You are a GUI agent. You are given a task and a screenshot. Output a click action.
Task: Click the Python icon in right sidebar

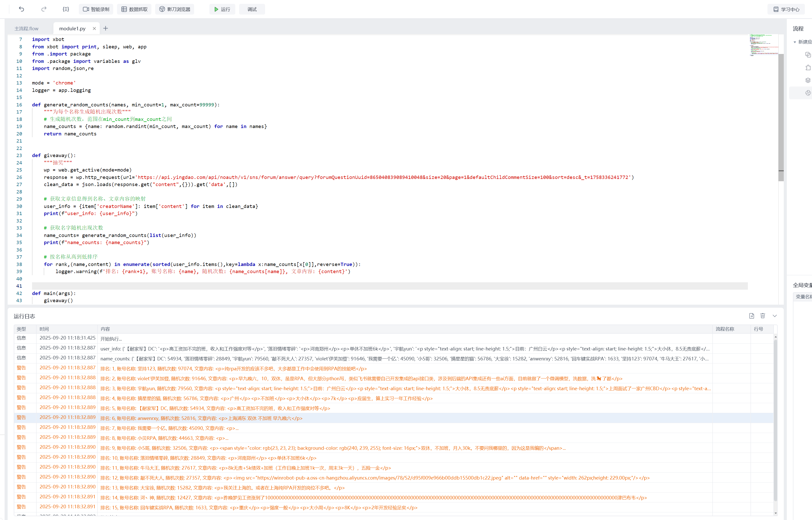[808, 93]
